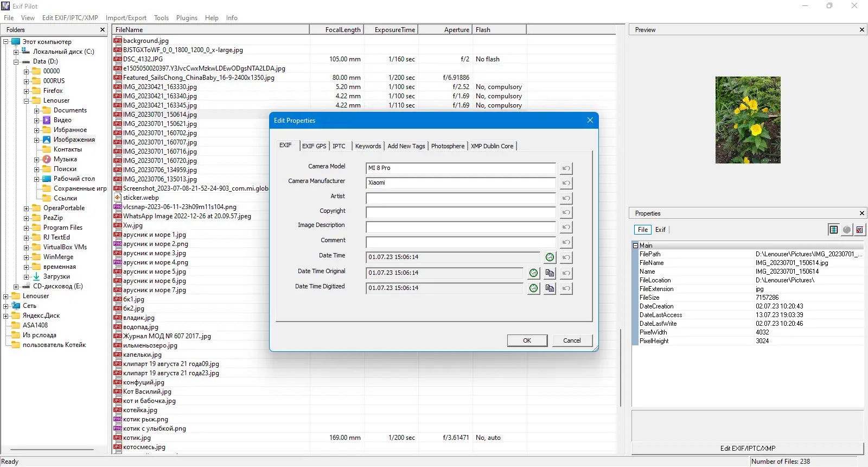This screenshot has width=868, height=467.
Task: Click the clock icon beside Date Time field
Action: pos(550,257)
